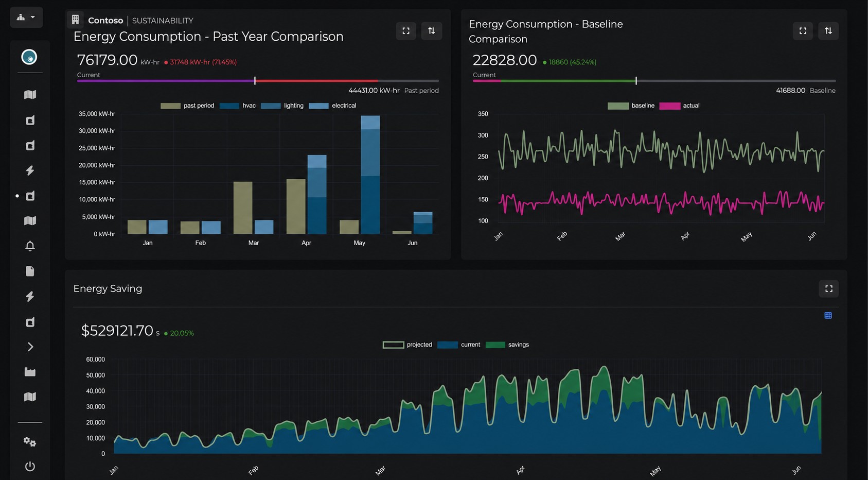Expand sidebar with the right chevron

pyautogui.click(x=30, y=347)
